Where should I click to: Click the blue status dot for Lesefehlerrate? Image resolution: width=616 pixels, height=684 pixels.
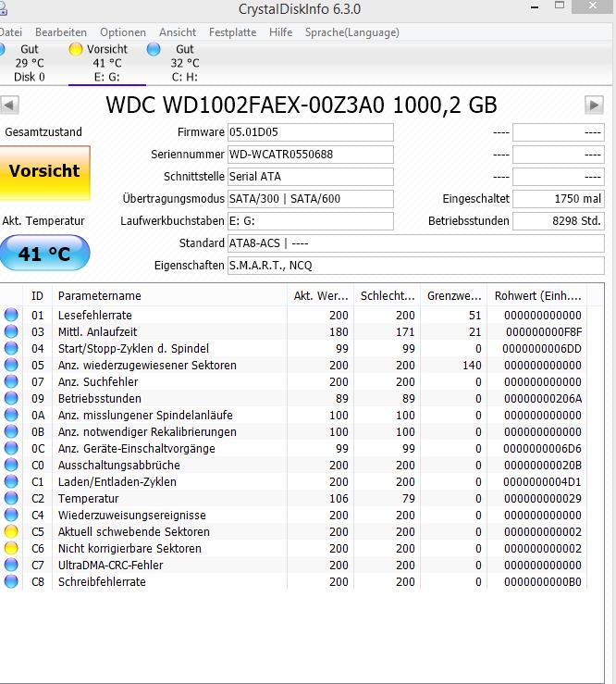[11, 315]
